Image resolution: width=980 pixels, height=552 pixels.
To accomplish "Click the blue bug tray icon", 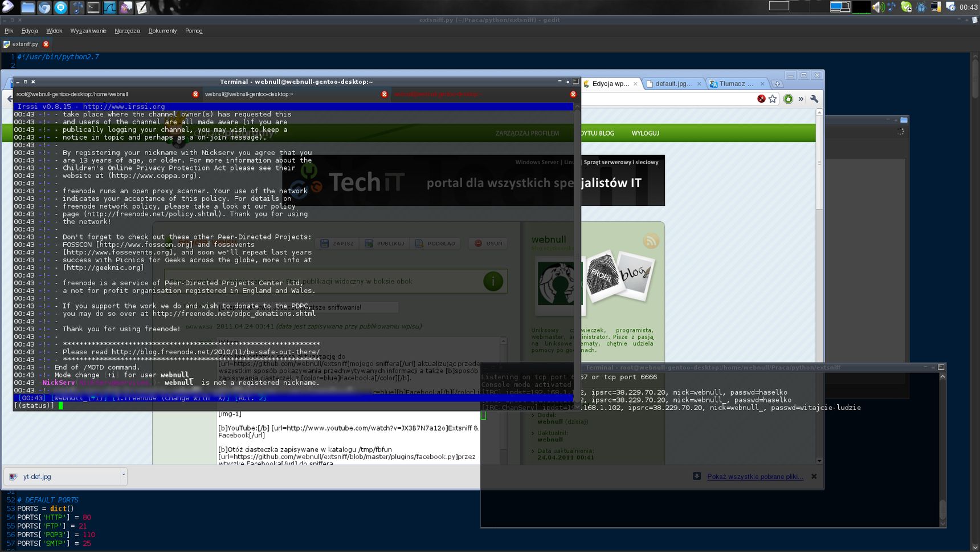I will [921, 7].
